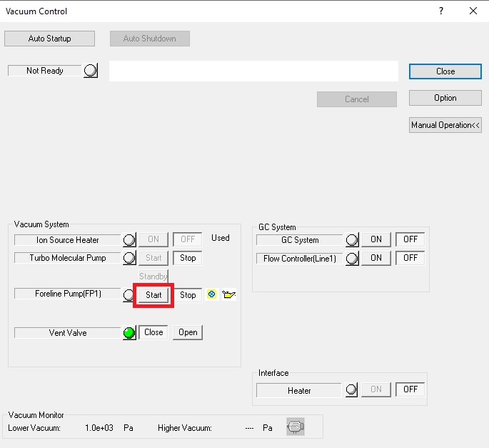The height and width of the screenshot is (448, 489).
Task: Click the GC System indicator lamp
Action: click(352, 240)
